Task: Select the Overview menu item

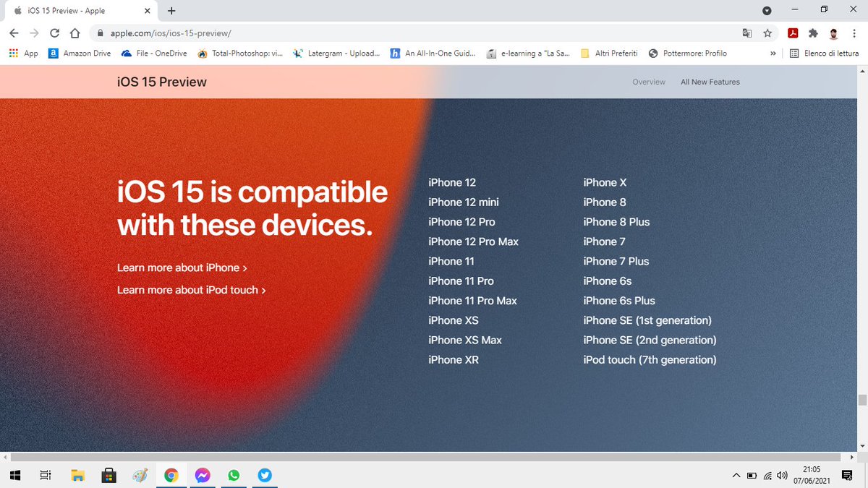Action: [649, 82]
